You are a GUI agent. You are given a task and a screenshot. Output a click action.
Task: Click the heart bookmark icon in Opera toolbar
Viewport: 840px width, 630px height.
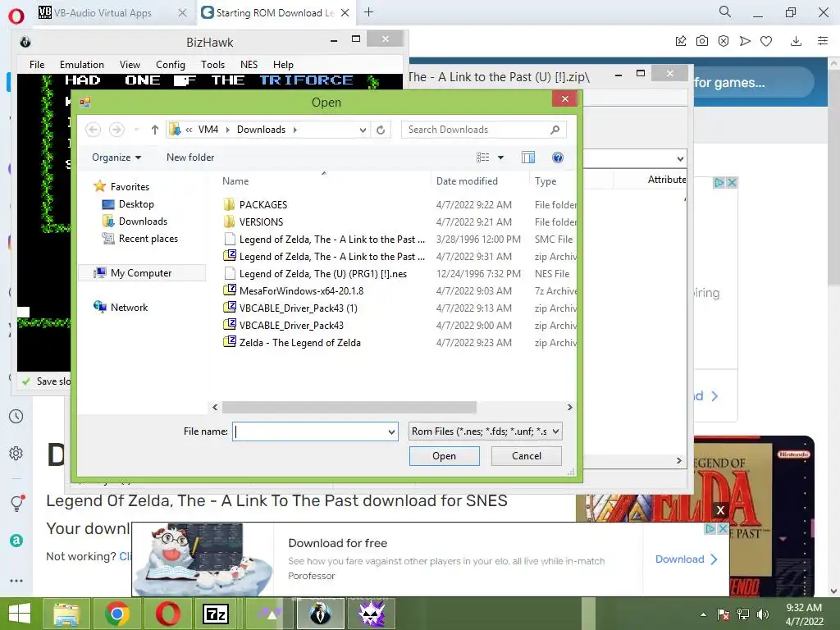click(766, 41)
